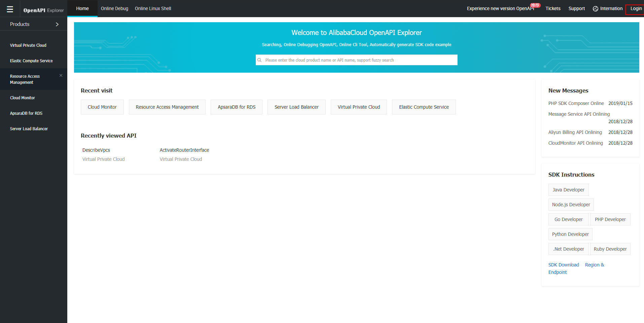Open the Online Linux Shell tab

(153, 8)
